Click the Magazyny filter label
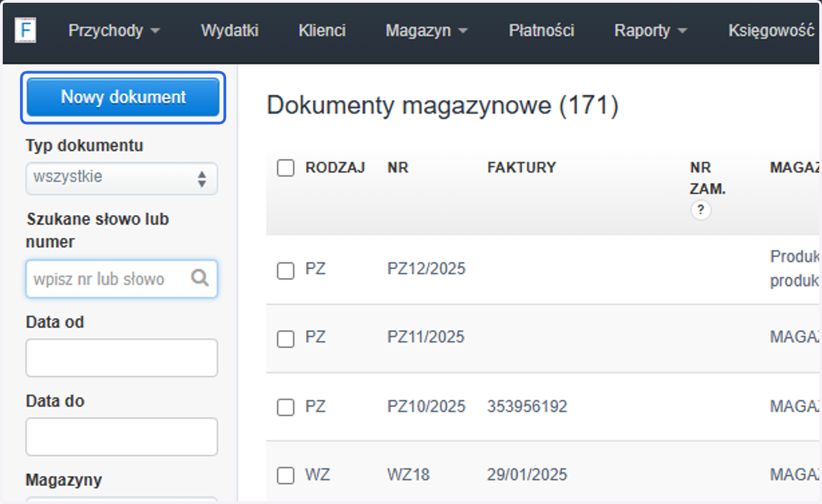 (64, 479)
